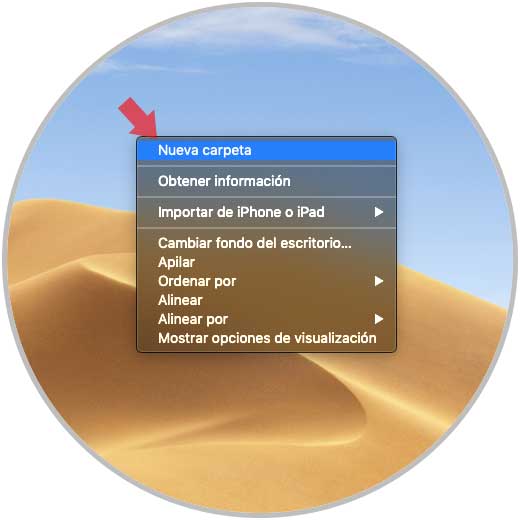Click the Alinear por text label
Image resolution: width=520 pixels, height=520 pixels.
tap(193, 319)
